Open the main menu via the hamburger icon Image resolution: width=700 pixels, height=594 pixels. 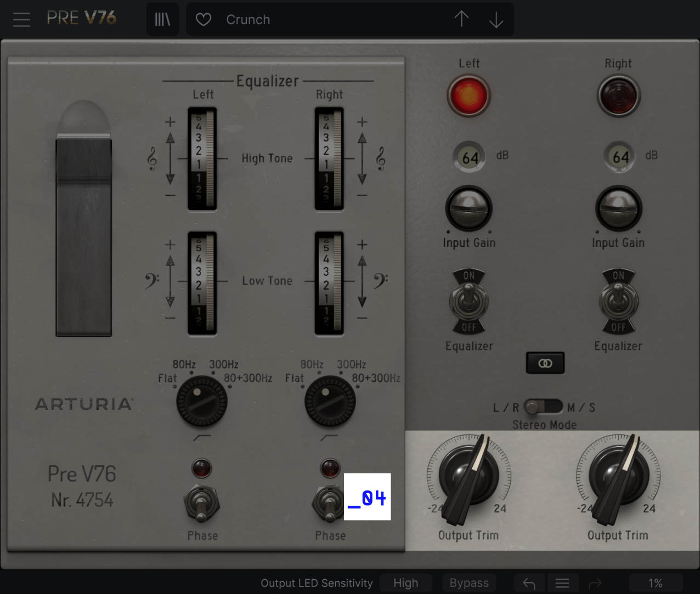click(x=21, y=19)
